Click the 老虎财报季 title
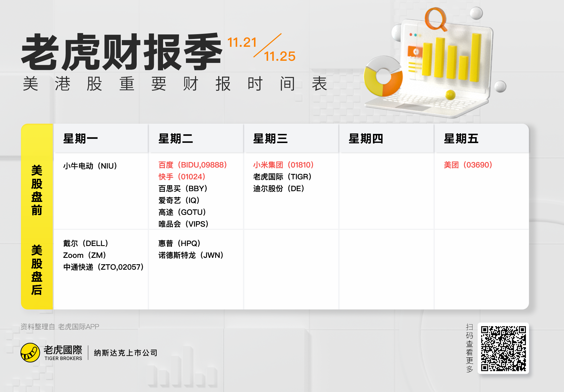Screen dimensions: 564x392 (x=122, y=52)
